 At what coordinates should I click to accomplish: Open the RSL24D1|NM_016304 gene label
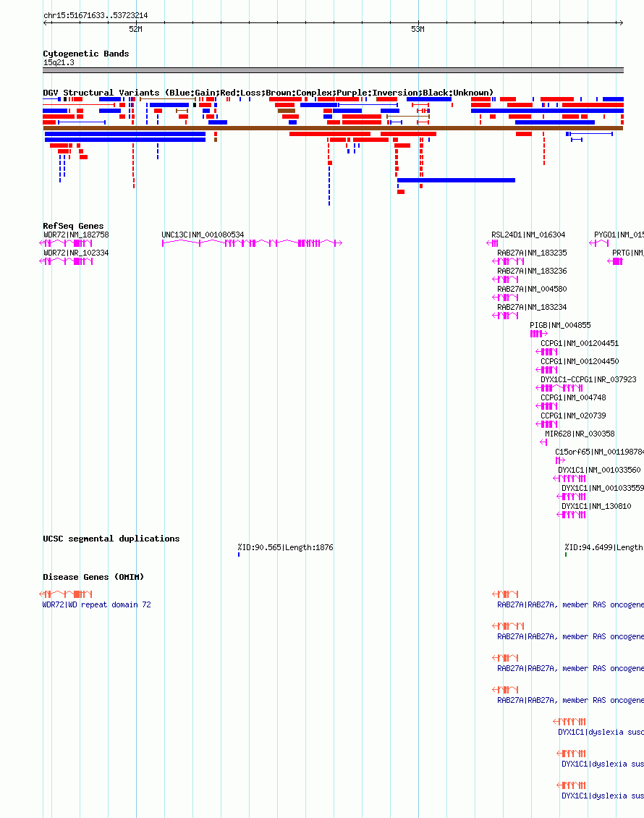[528, 235]
